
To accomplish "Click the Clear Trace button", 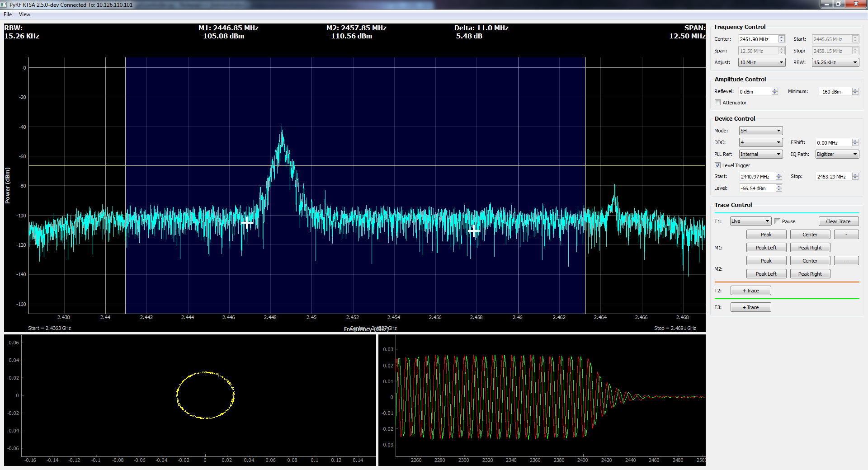I will click(x=838, y=221).
